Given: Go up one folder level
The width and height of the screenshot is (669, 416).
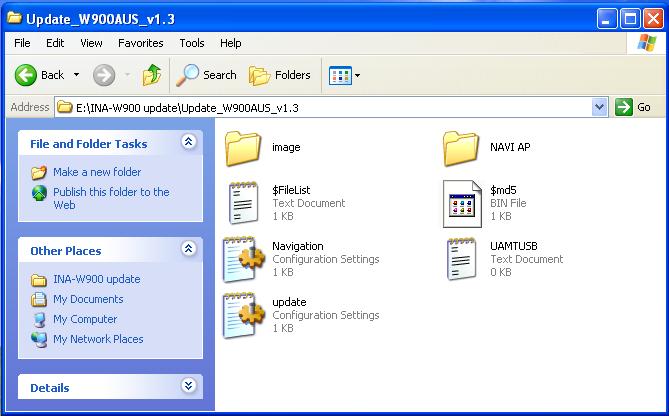Looking at the screenshot, I should (151, 75).
